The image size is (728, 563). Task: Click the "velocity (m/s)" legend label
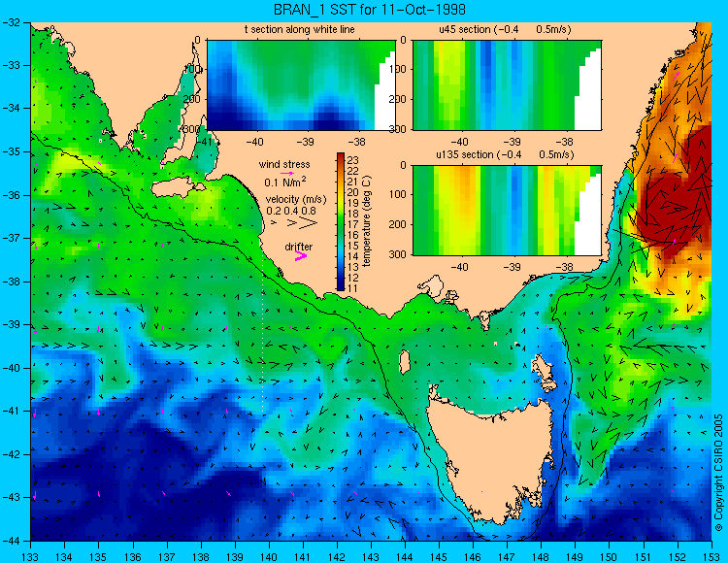(x=296, y=200)
